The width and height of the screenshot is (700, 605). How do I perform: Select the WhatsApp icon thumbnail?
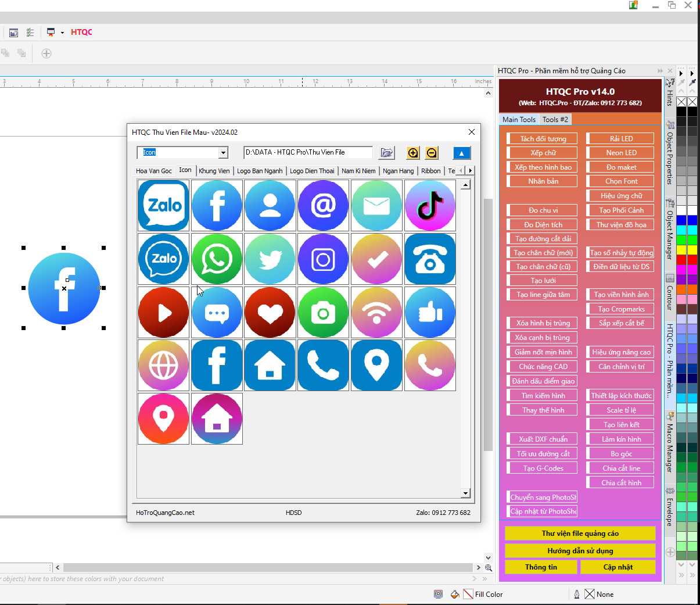coord(217,259)
